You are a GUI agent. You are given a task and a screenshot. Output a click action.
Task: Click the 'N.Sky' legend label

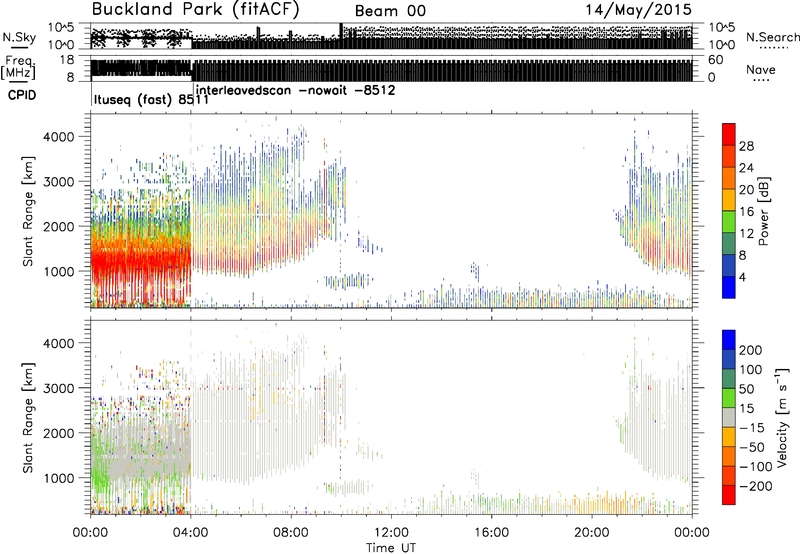tap(19, 37)
